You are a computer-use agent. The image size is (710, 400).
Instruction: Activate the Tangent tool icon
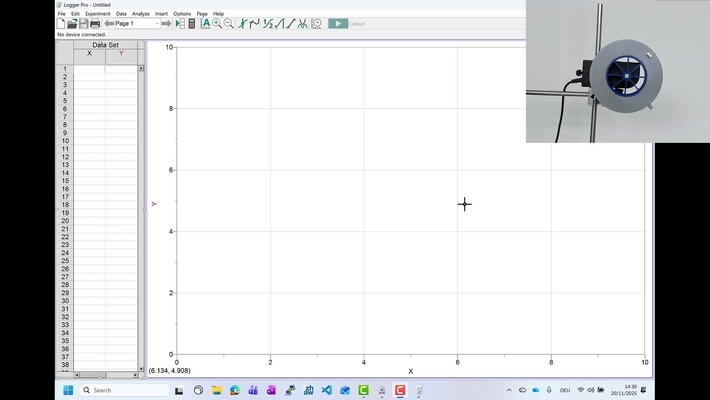tap(254, 24)
